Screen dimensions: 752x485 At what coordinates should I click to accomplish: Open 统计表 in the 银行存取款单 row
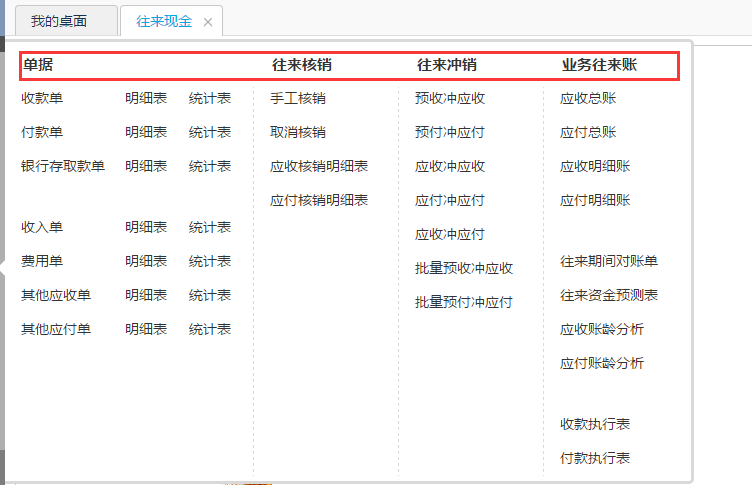click(210, 166)
